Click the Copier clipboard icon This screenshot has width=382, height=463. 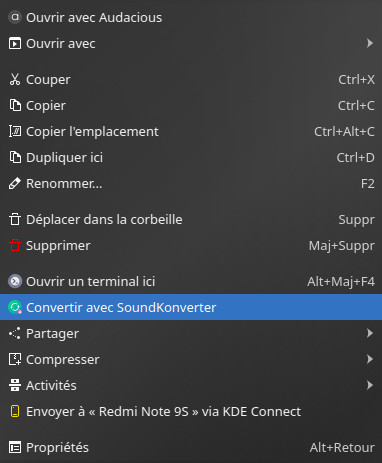click(15, 105)
